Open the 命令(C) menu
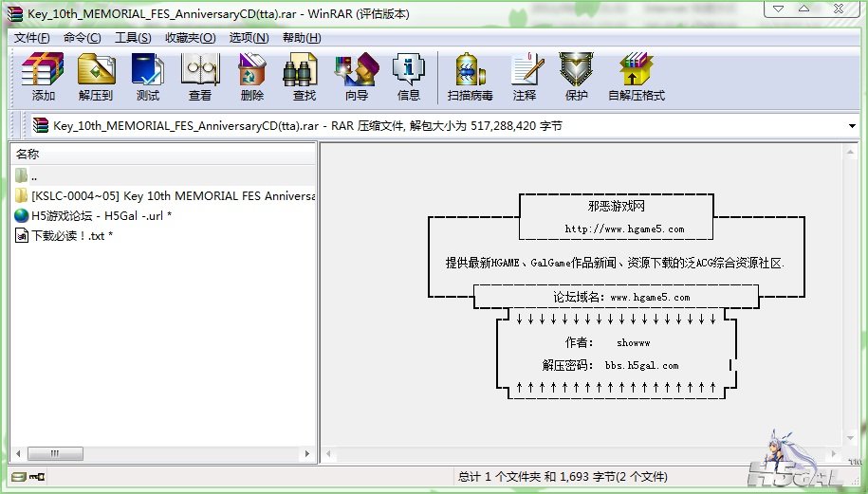Viewport: 868px width, 494px height. [x=82, y=38]
